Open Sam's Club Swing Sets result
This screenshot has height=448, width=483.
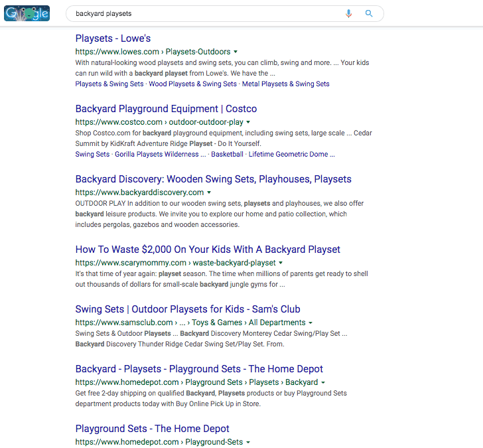tap(188, 309)
